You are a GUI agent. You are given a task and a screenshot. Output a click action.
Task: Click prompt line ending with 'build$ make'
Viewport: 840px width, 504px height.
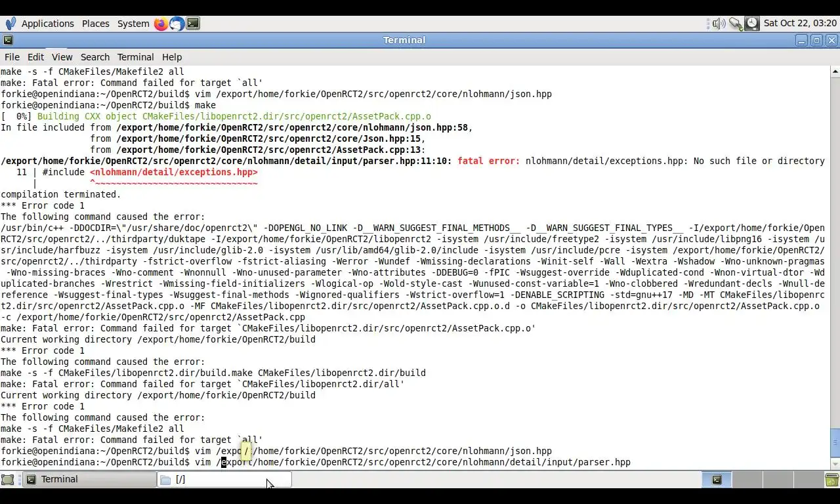coord(108,105)
